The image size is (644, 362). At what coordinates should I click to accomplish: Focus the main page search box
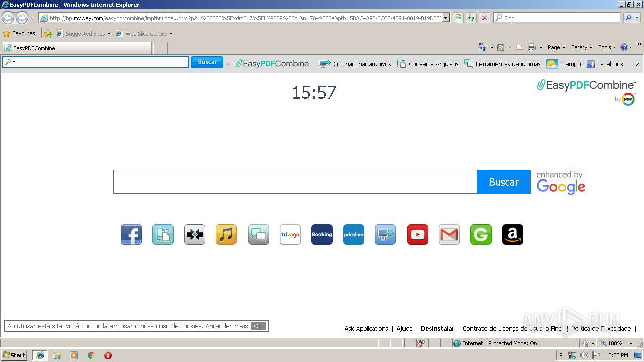point(295,182)
